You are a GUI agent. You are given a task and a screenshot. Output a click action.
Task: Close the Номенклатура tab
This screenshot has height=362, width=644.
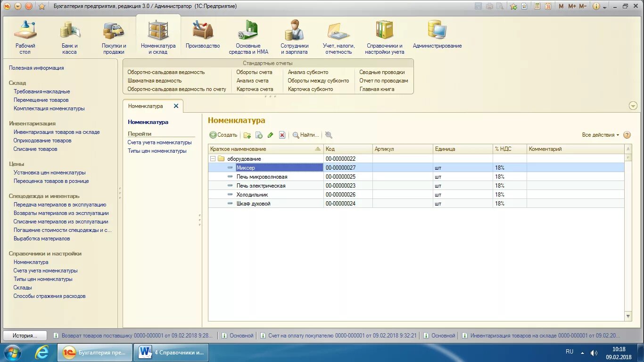176,106
